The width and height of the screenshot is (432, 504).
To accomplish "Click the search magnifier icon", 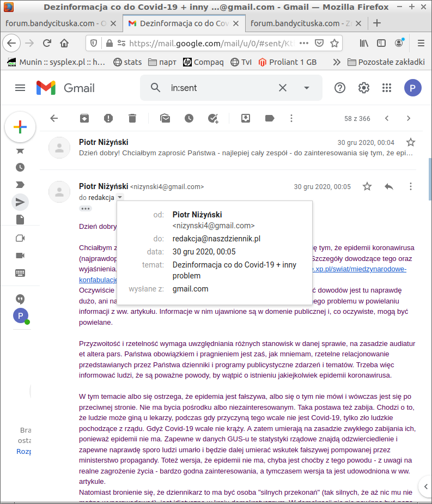I will pyautogui.click(x=156, y=87).
